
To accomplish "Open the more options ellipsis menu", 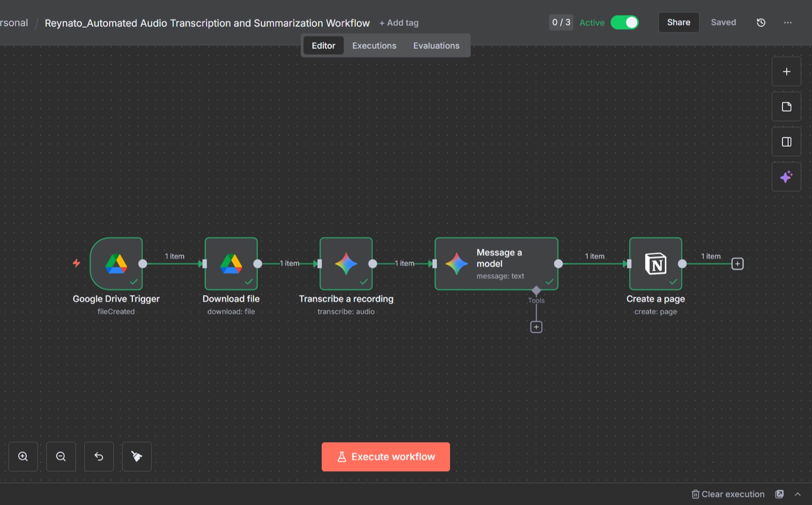I will [x=788, y=22].
